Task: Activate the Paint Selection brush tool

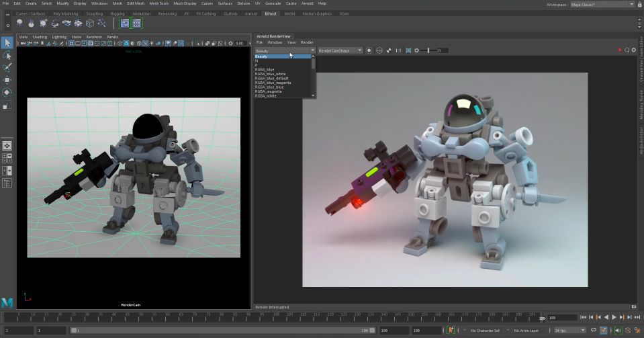Action: click(x=7, y=67)
